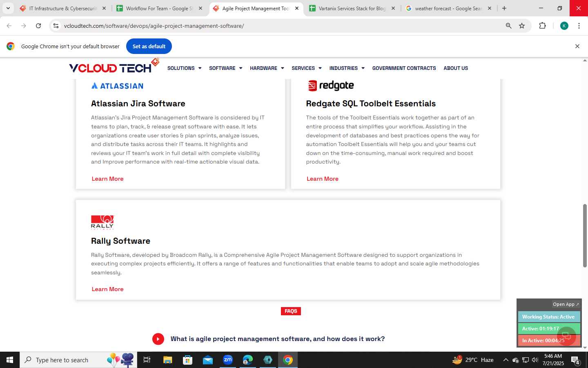Open Microsoft Store from taskbar
This screenshot has width=588, height=368.
coord(187,360)
